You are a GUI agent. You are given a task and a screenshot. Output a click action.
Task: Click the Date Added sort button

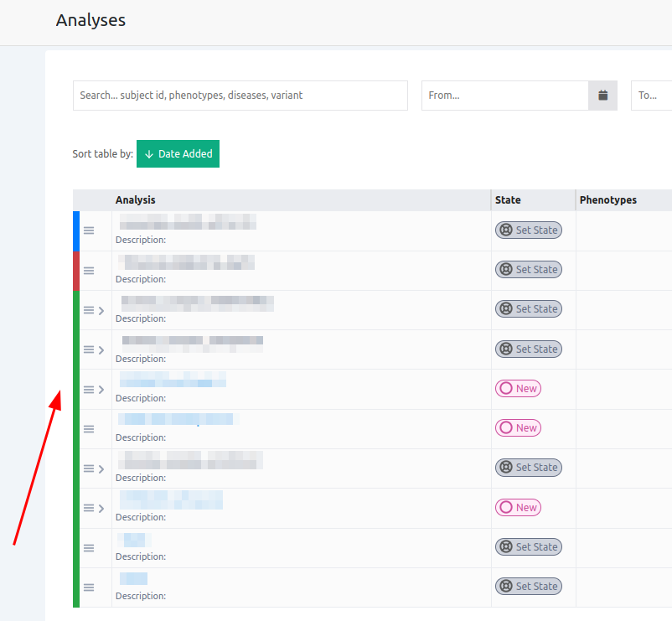[178, 154]
